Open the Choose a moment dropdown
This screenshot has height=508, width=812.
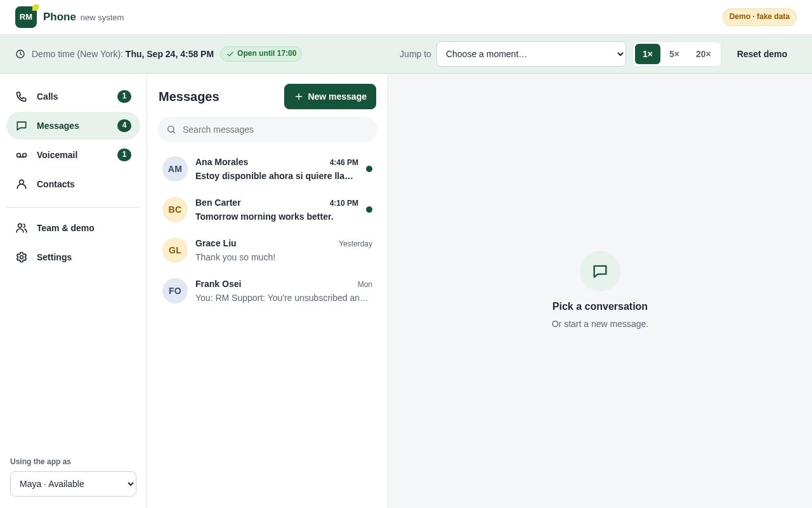(x=531, y=54)
